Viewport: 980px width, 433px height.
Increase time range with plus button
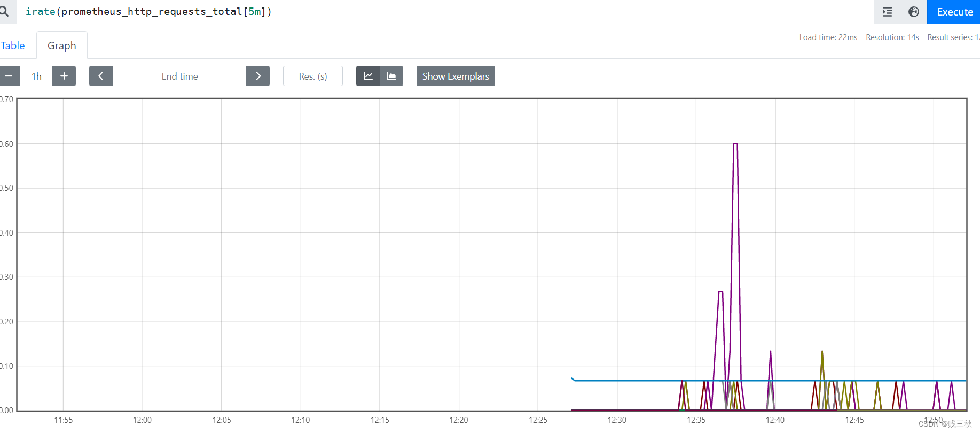pyautogui.click(x=64, y=76)
